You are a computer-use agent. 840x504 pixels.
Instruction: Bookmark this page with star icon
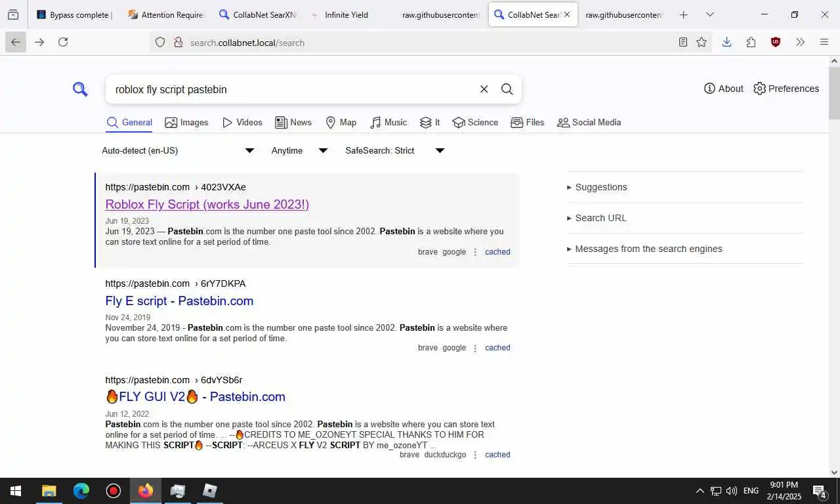(702, 42)
